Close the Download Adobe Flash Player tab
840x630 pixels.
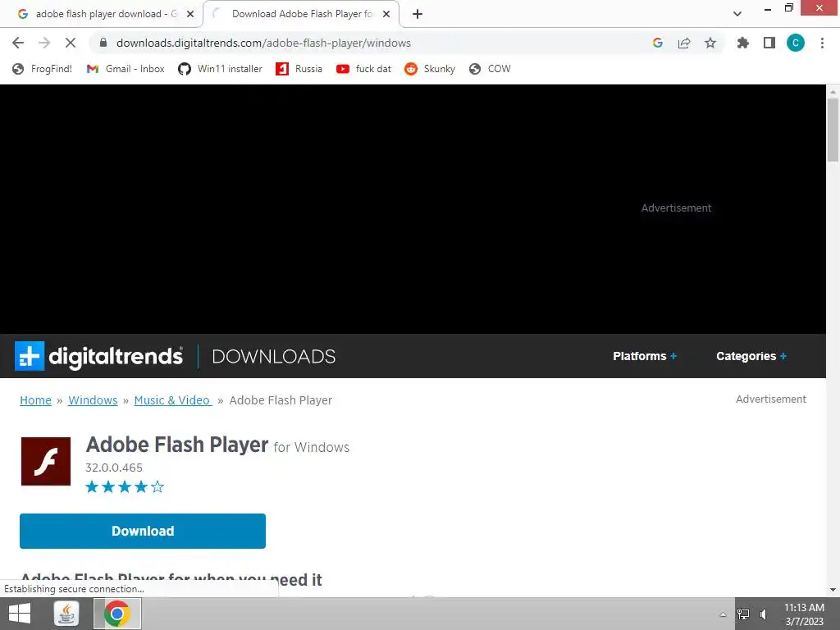coord(386,14)
